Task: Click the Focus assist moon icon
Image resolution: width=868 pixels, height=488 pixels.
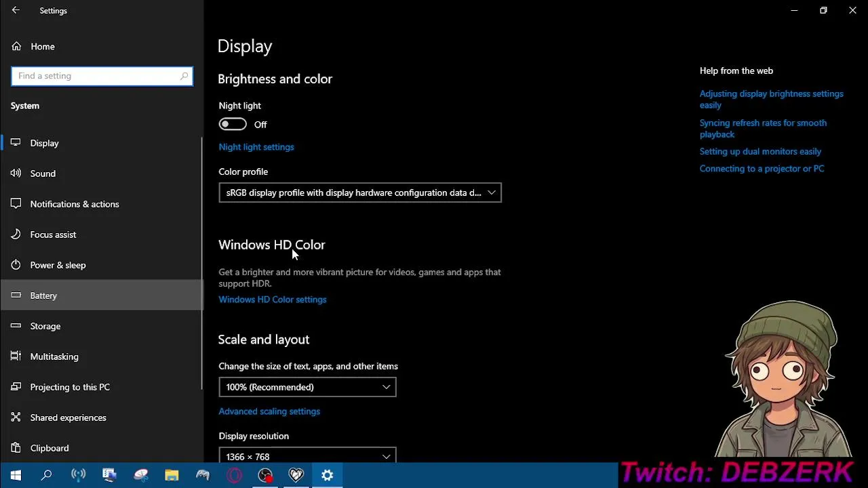Action: [x=16, y=235]
